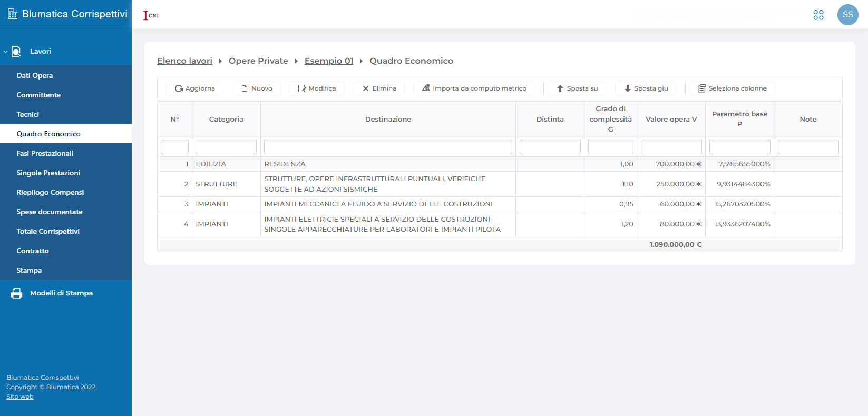Viewport: 868px width, 416px height.
Task: Open Singole Prestazioni in sidebar
Action: click(x=66, y=173)
